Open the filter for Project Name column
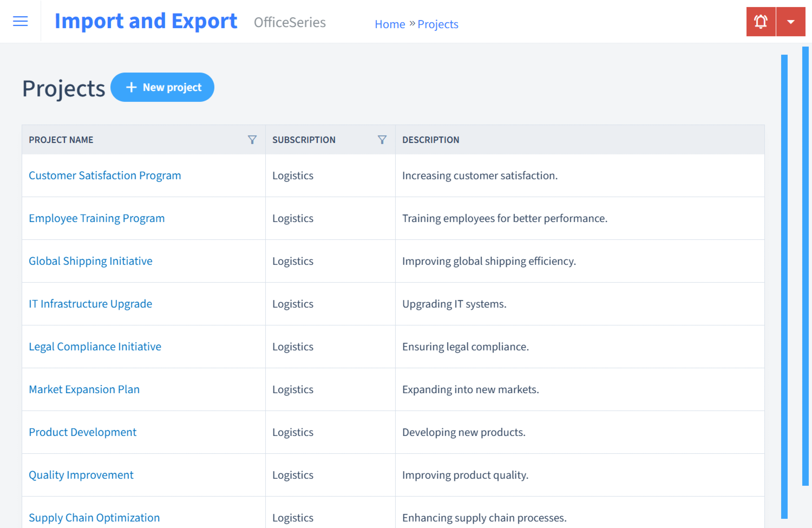The height and width of the screenshot is (528, 812). click(x=252, y=140)
